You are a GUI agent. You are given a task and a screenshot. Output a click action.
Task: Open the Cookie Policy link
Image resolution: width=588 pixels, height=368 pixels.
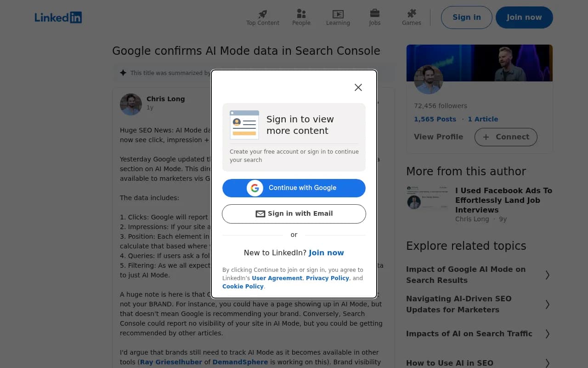coord(243,287)
